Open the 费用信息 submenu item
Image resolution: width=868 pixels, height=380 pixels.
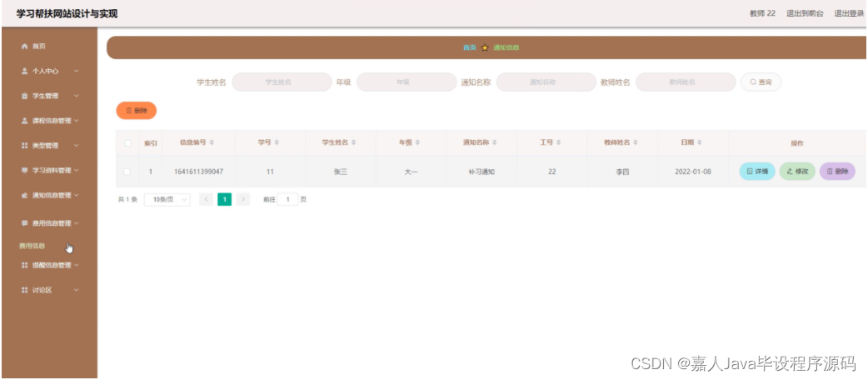32,246
